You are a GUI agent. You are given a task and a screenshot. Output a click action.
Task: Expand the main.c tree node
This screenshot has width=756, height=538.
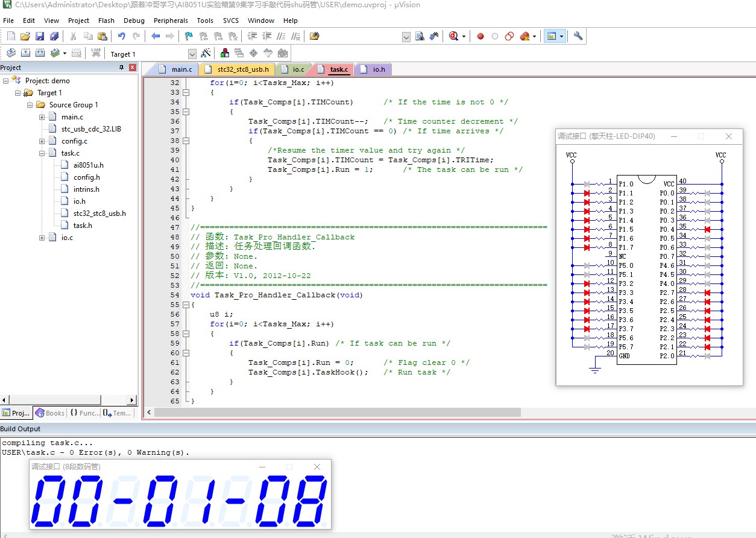point(42,117)
